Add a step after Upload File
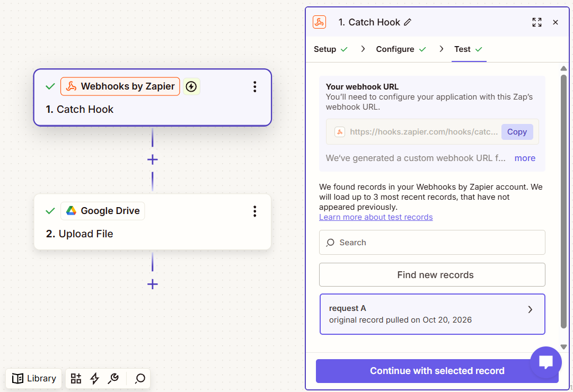The image size is (573, 392). pos(152,284)
